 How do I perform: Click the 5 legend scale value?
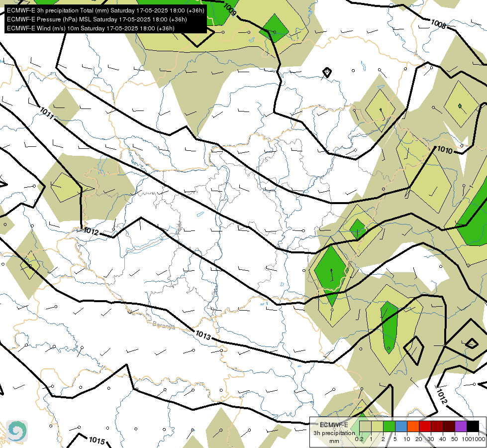[x=395, y=439]
